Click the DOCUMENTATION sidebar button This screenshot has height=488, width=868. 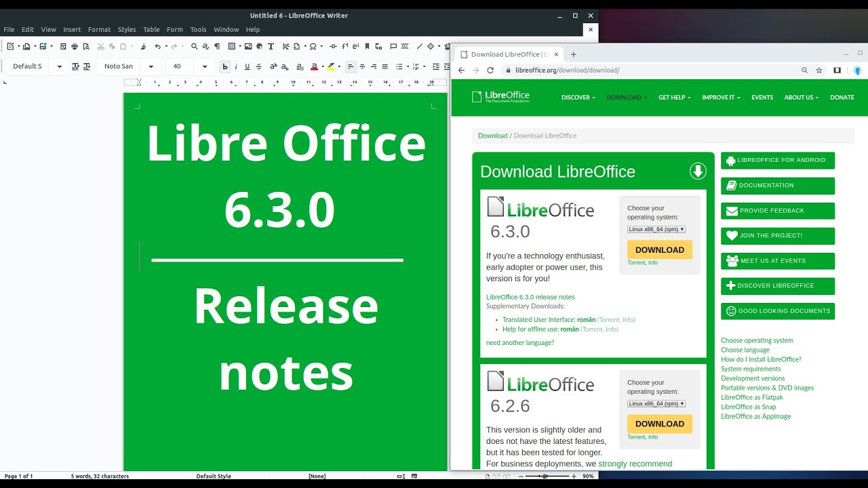778,186
